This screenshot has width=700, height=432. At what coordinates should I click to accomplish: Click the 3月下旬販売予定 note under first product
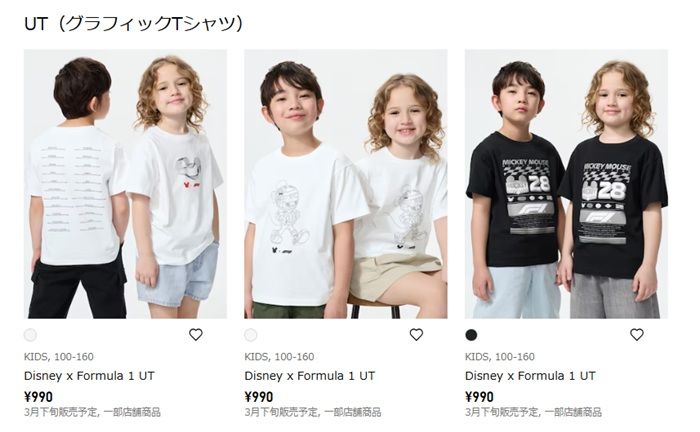pos(92,412)
